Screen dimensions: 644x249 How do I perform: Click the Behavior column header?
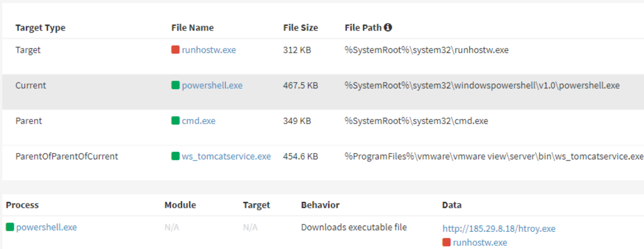[x=320, y=205]
